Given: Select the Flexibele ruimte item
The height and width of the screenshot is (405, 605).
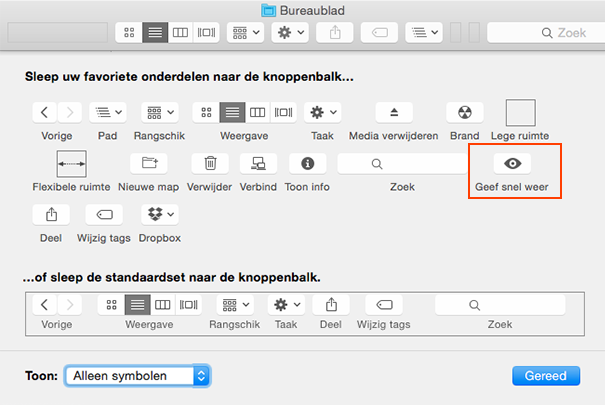Looking at the screenshot, I should click(x=71, y=164).
